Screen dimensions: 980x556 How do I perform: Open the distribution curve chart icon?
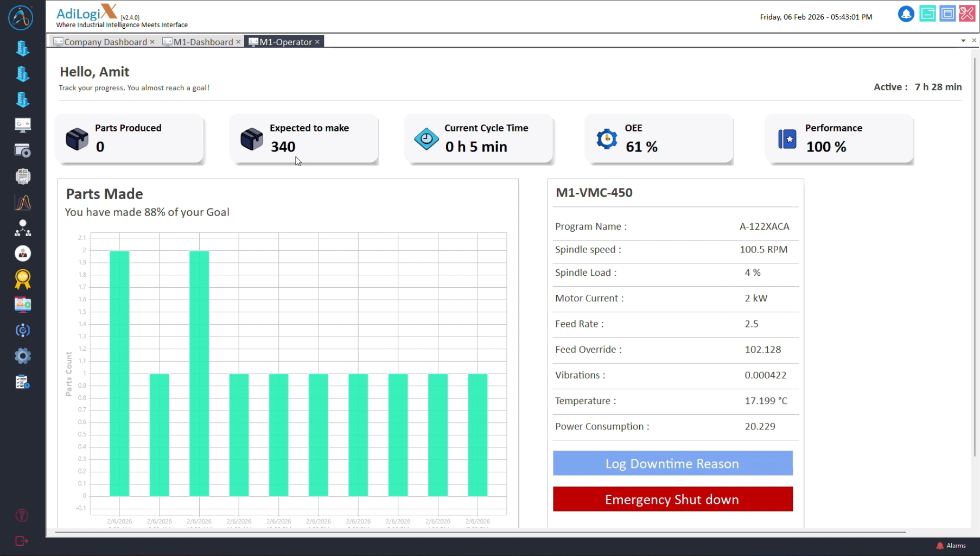click(22, 203)
